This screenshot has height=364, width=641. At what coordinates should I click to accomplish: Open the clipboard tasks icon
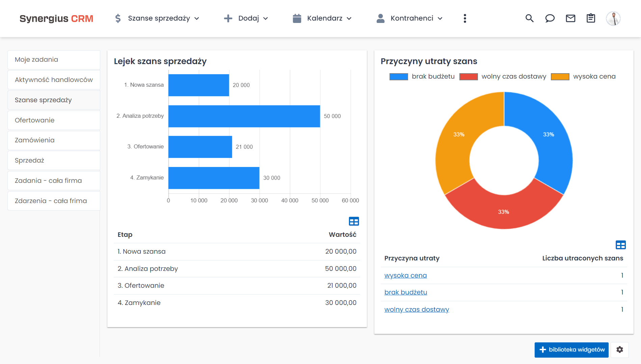tap(591, 18)
